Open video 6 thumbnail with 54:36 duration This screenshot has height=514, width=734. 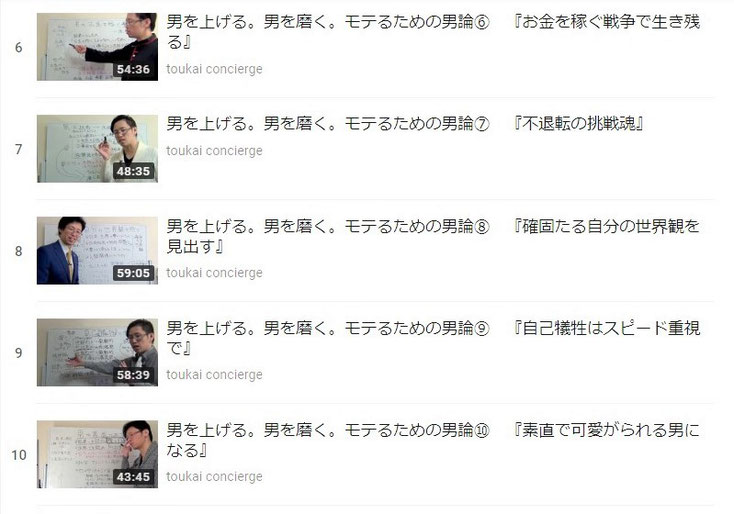(x=97, y=47)
